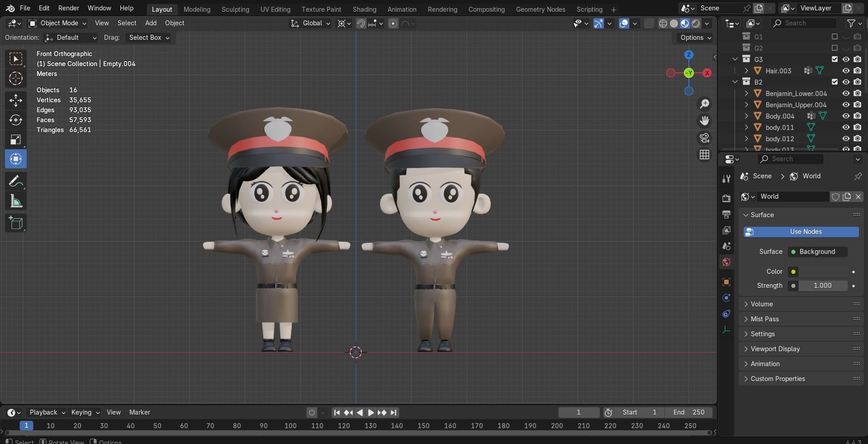Image resolution: width=868 pixels, height=444 pixels.
Task: Switch to the Sculpting workspace tab
Action: pyautogui.click(x=235, y=9)
